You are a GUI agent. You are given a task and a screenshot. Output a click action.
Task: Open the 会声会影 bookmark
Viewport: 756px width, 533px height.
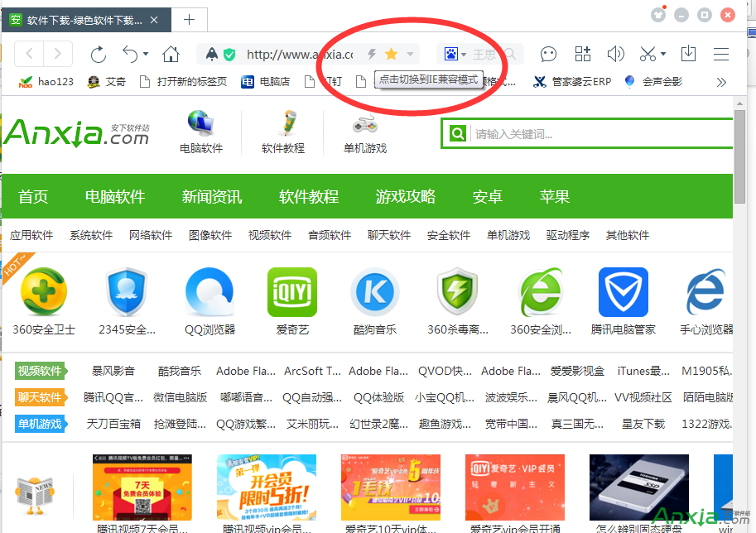[653, 82]
